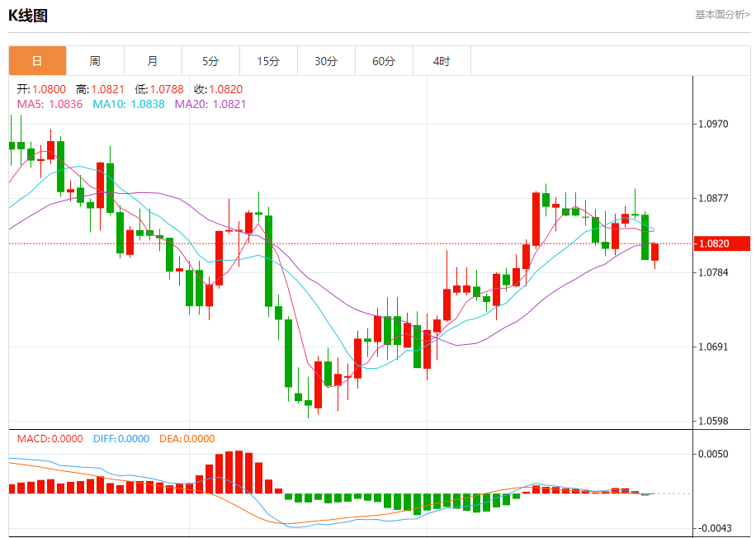756x538 pixels.
Task: Switch to the 月 monthly tab
Action: [153, 61]
